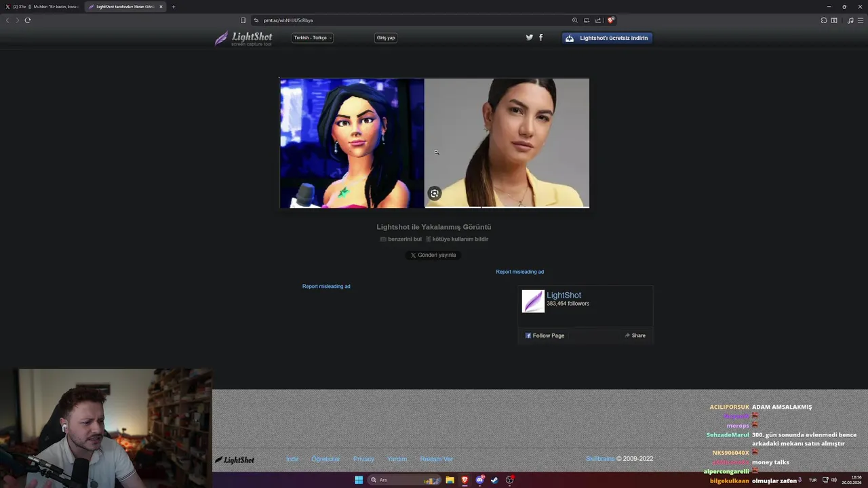Open LightShot name link in Facebook widget

pos(564,295)
